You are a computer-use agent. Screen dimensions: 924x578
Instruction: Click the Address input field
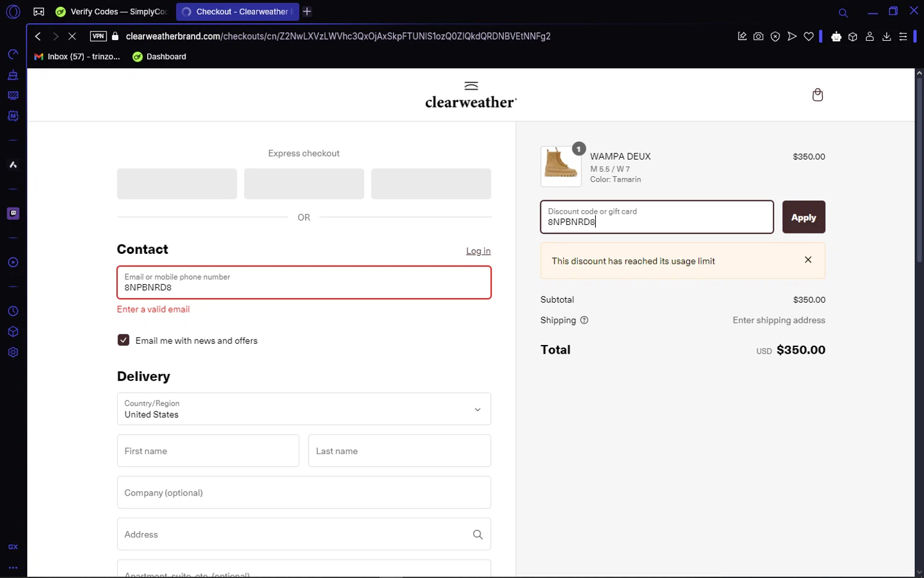(304, 534)
